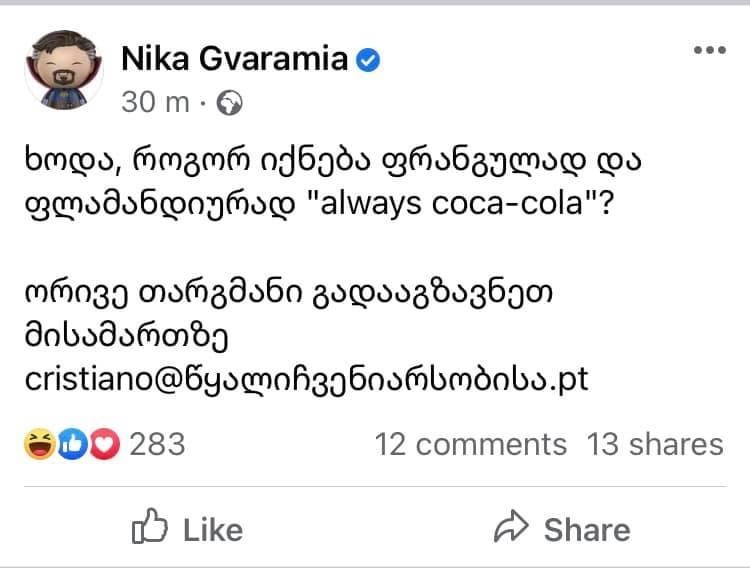View the 283 reactions list
Screen dimensions: 750x568
click(157, 443)
